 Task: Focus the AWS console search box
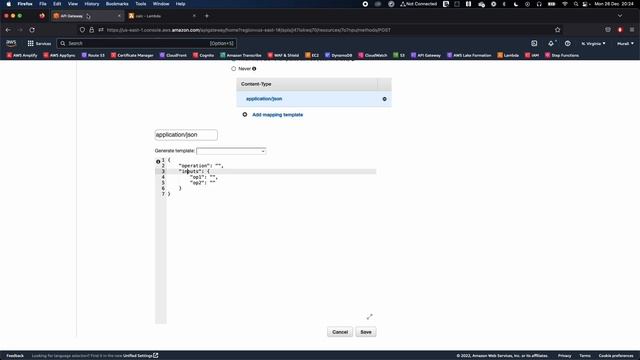146,43
